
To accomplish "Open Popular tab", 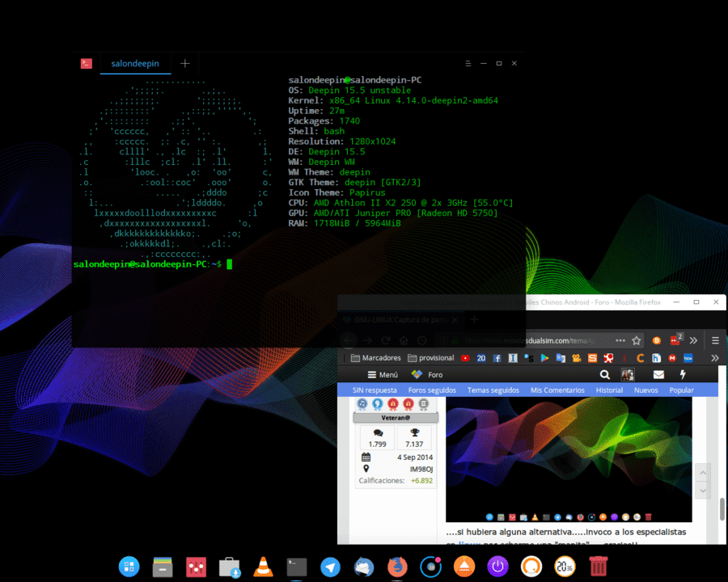I will click(x=681, y=390).
